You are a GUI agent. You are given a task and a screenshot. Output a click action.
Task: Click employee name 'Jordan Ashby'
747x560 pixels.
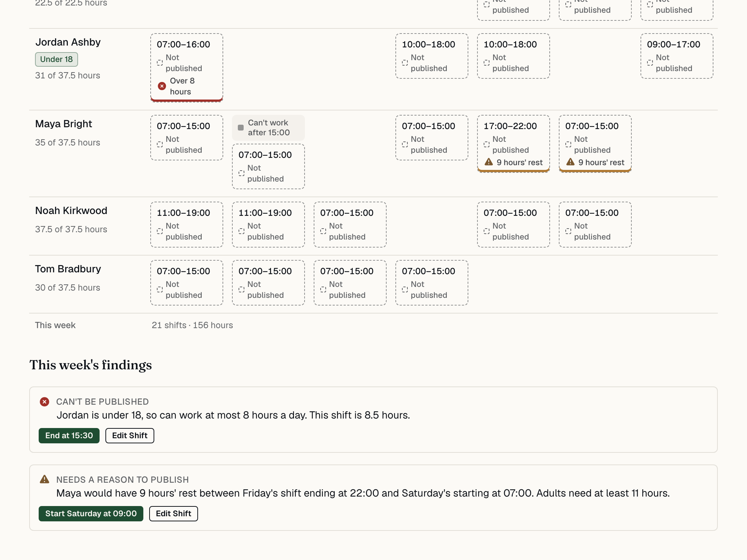point(68,42)
